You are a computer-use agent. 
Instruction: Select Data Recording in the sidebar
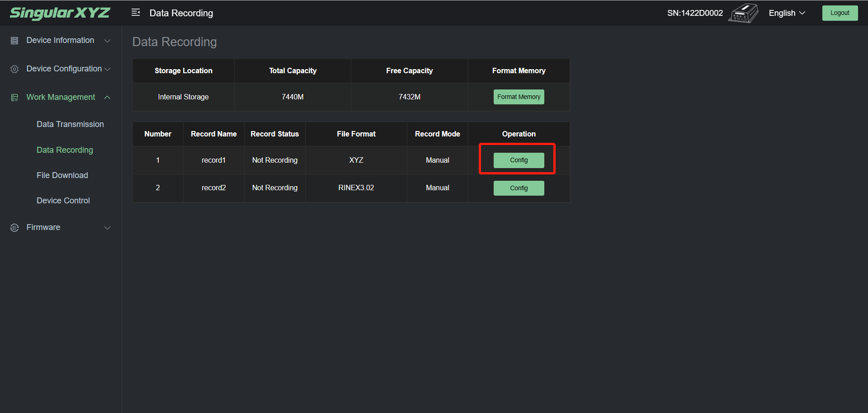pos(65,150)
